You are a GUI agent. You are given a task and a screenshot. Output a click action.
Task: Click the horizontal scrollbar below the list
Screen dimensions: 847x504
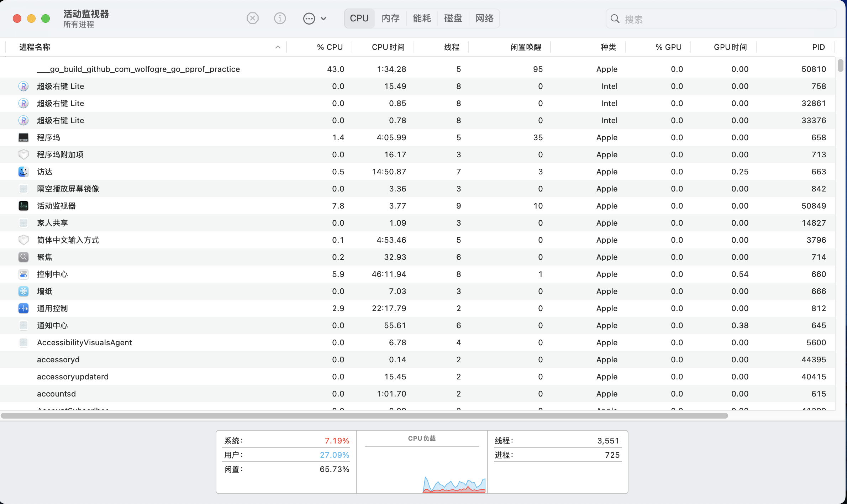click(x=364, y=416)
